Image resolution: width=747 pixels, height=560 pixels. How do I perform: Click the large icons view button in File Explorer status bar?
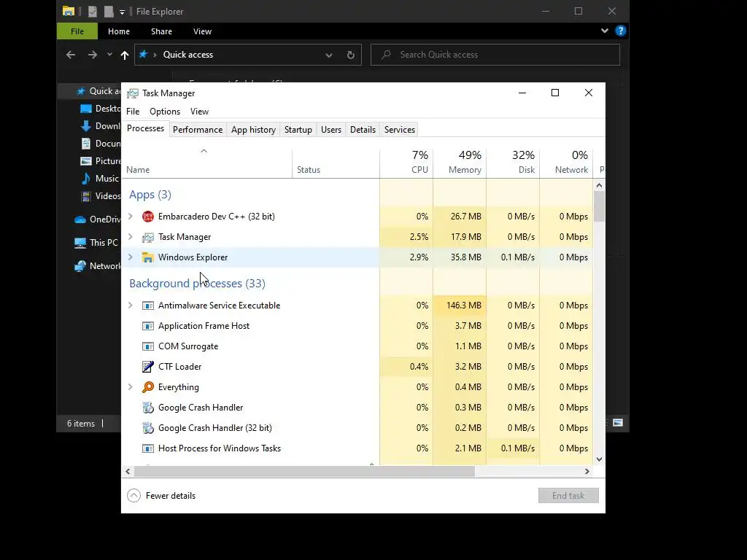point(617,423)
